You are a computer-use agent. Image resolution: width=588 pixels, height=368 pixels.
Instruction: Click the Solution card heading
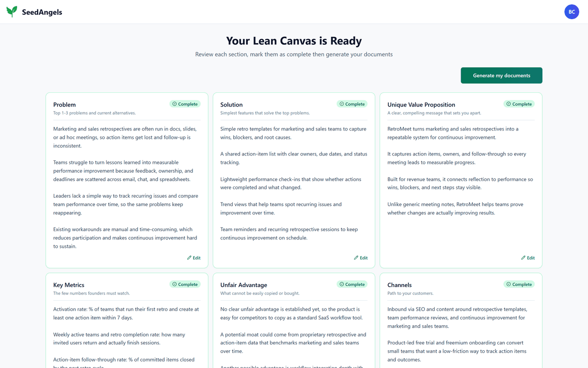[232, 105]
